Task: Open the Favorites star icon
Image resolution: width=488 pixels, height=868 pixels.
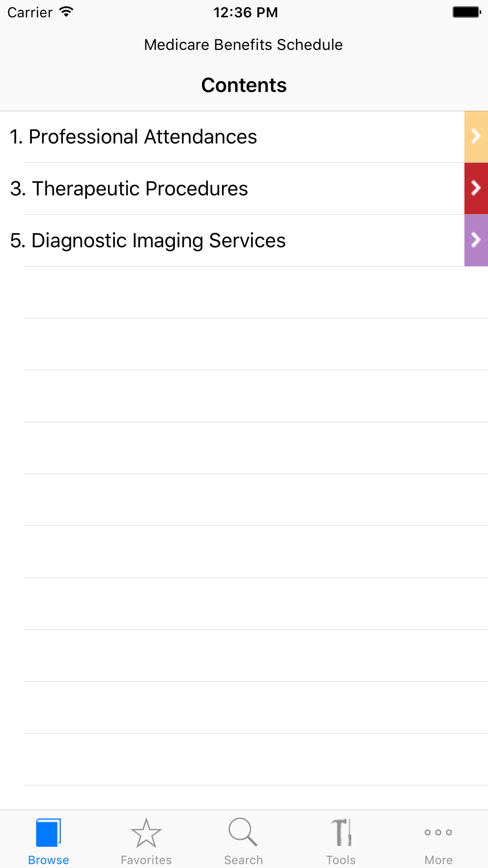Action: [x=146, y=833]
